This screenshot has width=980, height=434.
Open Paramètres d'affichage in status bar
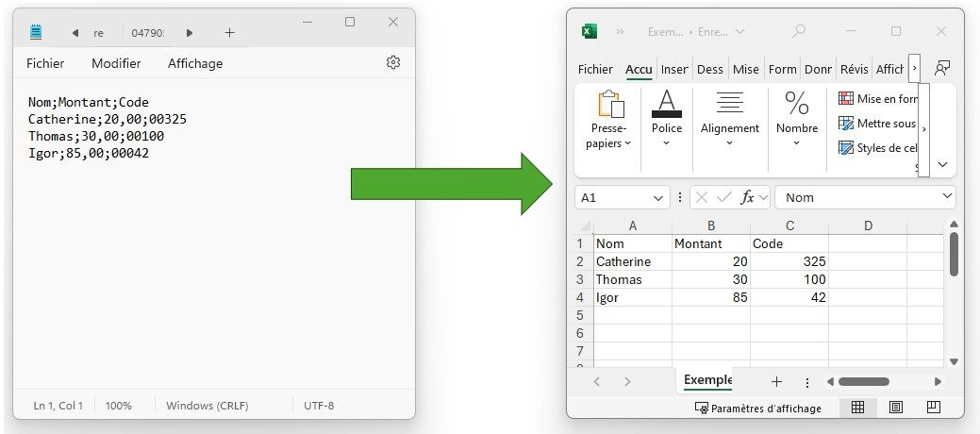(757, 409)
